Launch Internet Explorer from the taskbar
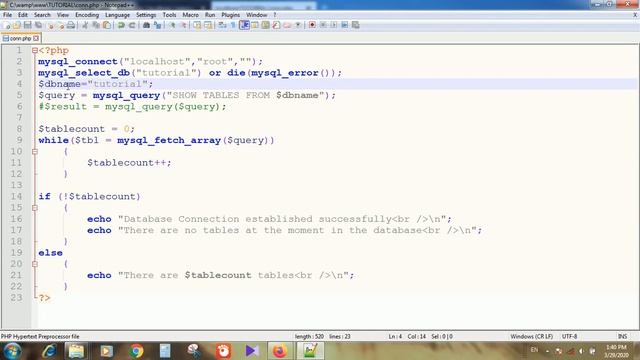Screen dimensions: 640x360 pyautogui.click(x=49, y=351)
